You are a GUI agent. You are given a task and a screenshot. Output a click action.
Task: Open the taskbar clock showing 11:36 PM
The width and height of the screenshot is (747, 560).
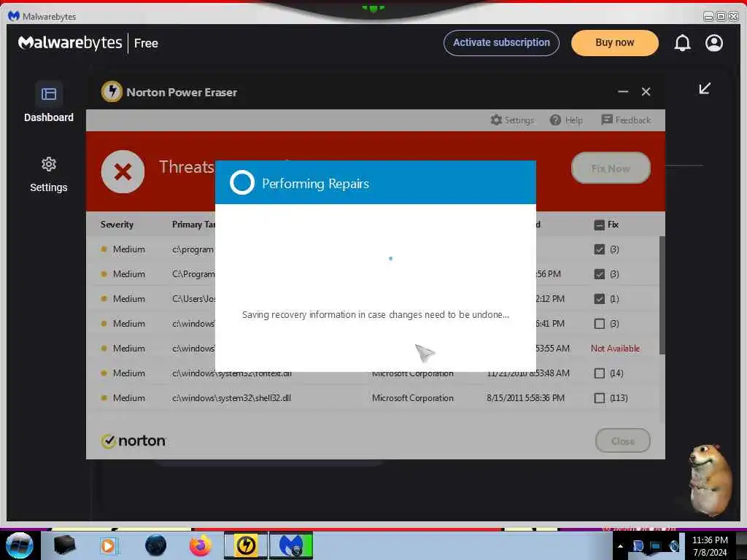click(x=710, y=545)
